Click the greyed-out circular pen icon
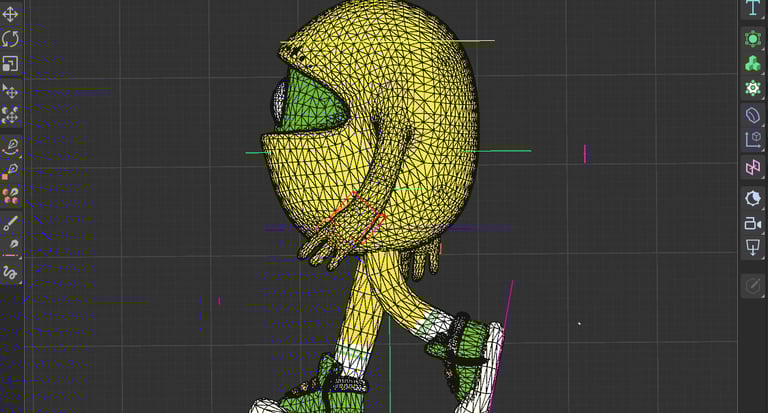 pyautogui.click(x=753, y=286)
